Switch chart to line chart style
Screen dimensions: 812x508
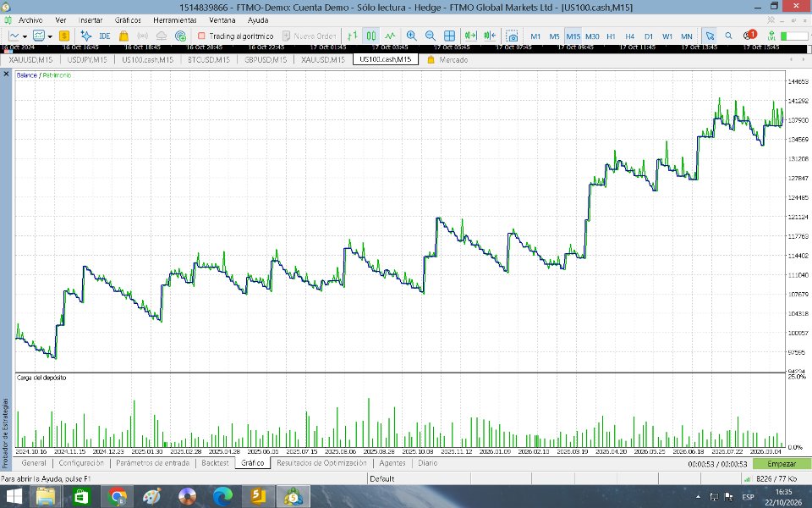390,36
